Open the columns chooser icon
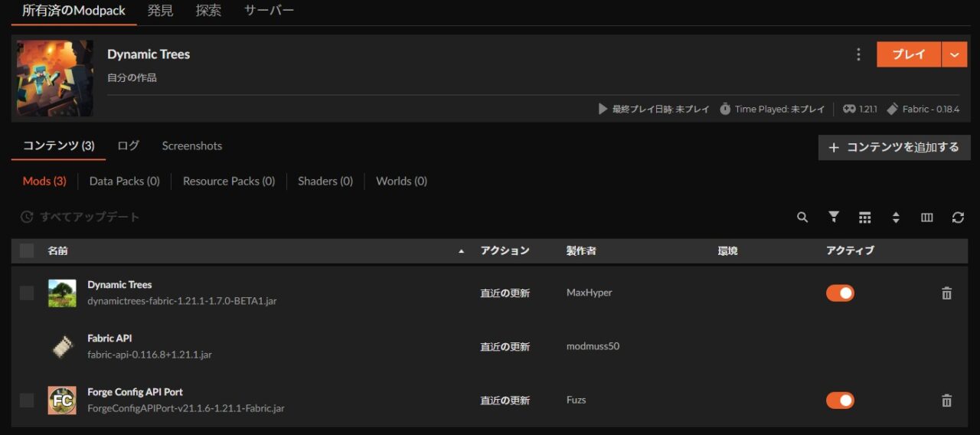 [x=927, y=217]
